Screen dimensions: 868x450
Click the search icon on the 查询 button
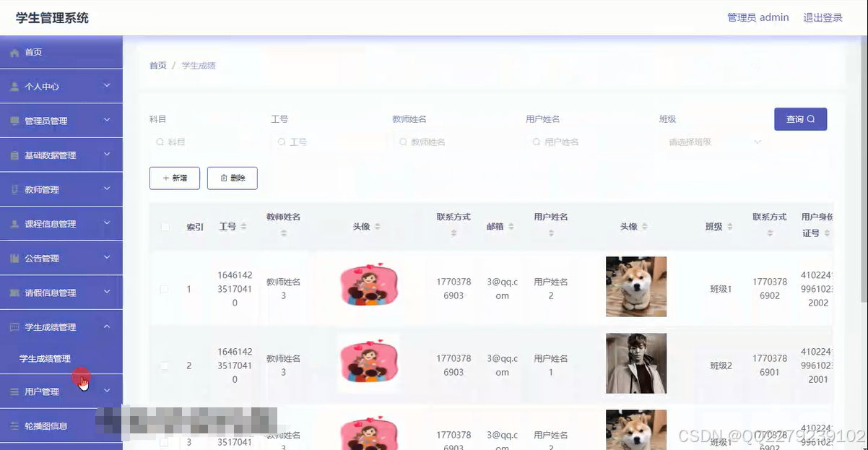[810, 120]
